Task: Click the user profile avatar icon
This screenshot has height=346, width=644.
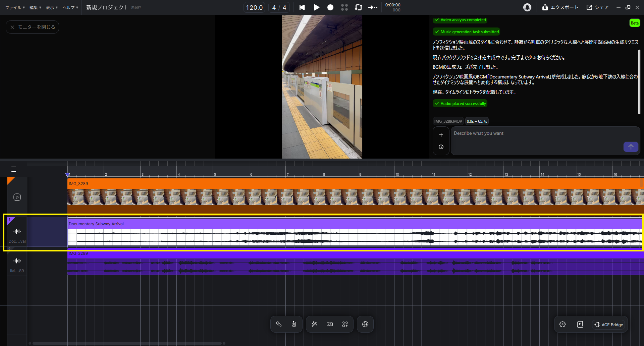Action: pos(527,7)
